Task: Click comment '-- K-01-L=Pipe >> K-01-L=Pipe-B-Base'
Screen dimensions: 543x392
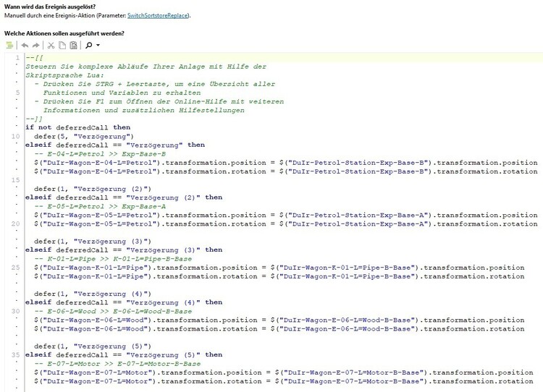Action: click(x=113, y=259)
